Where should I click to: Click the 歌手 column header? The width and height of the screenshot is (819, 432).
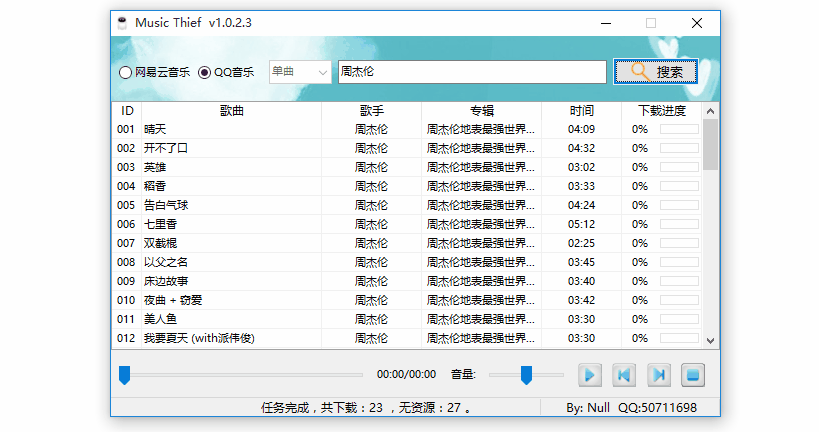pyautogui.click(x=371, y=111)
